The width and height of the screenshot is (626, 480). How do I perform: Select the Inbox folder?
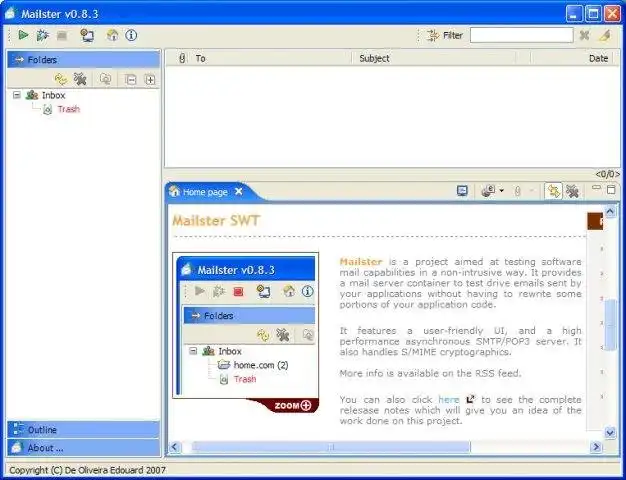pos(53,95)
